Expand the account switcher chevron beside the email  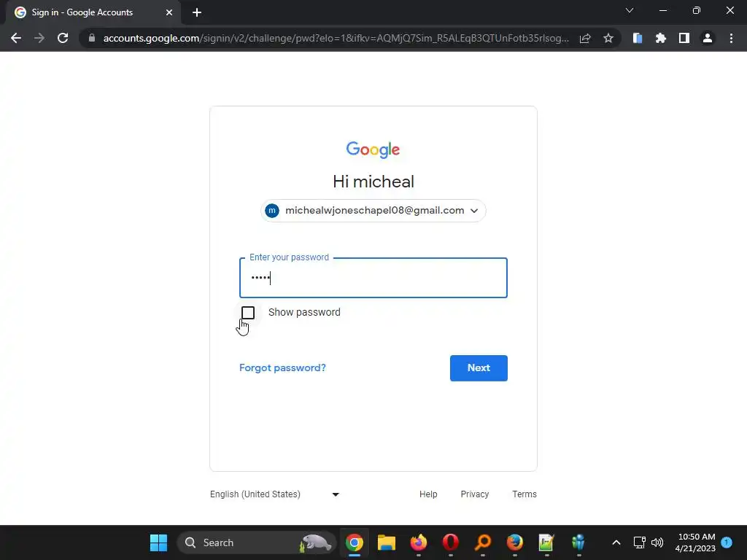474,211
